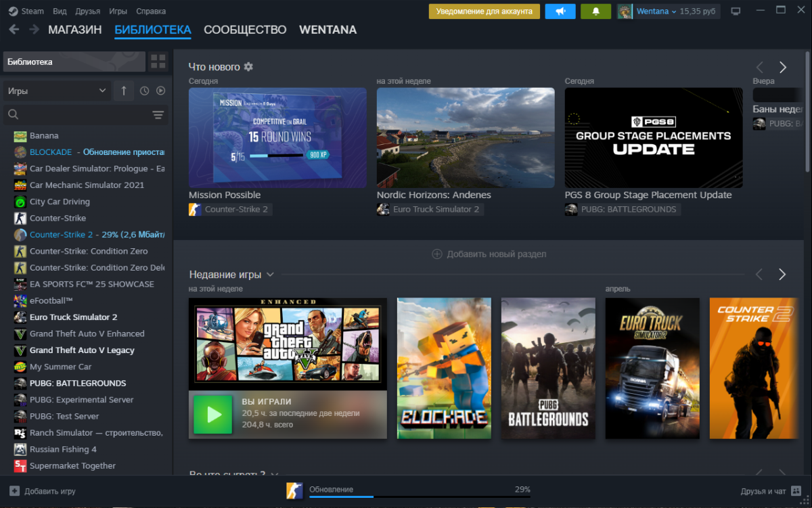
Task: Click the Grand Theft Auto V Enhanced icon
Action: (x=20, y=333)
